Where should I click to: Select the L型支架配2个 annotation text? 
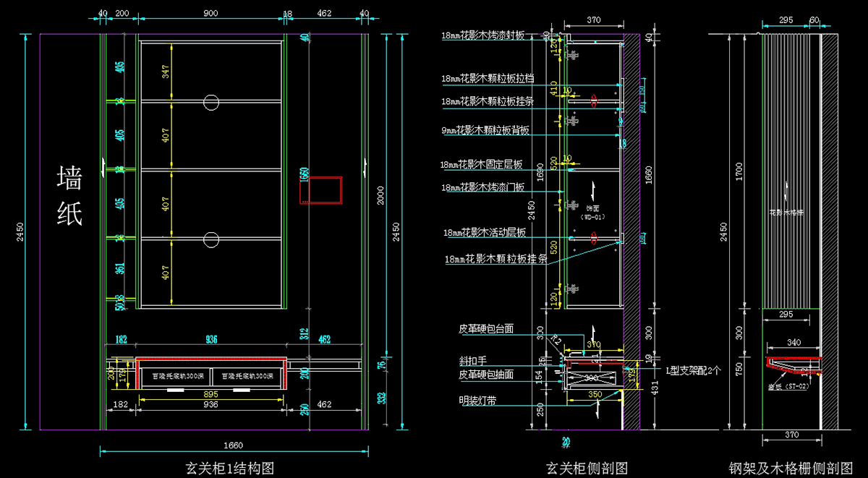[693, 370]
